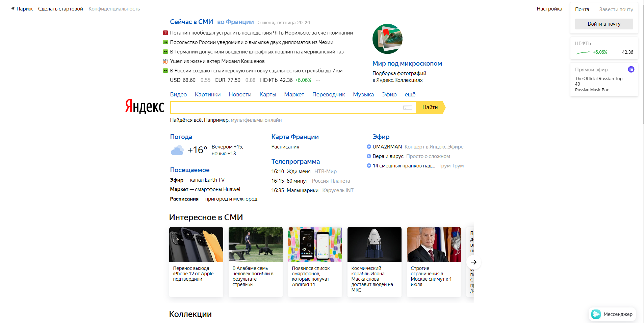644x323 pixels.
Task: Open Расписания link under Карта Франции
Action: coord(285,147)
